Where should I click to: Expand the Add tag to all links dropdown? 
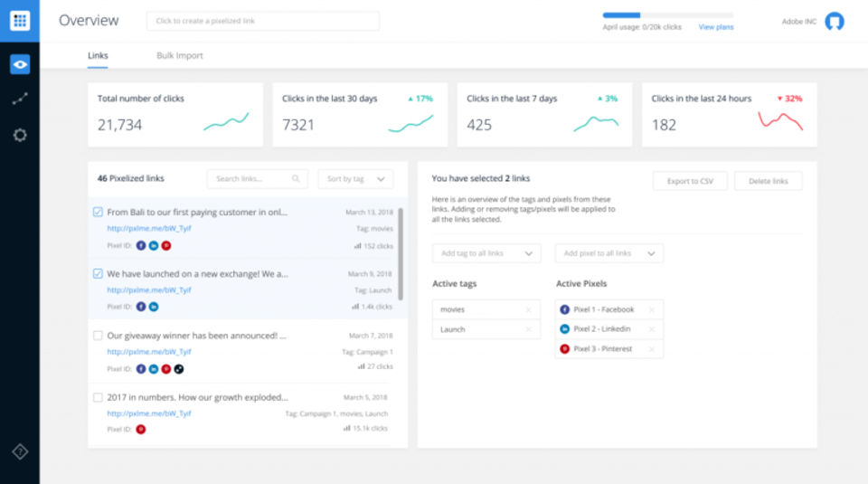(x=486, y=253)
